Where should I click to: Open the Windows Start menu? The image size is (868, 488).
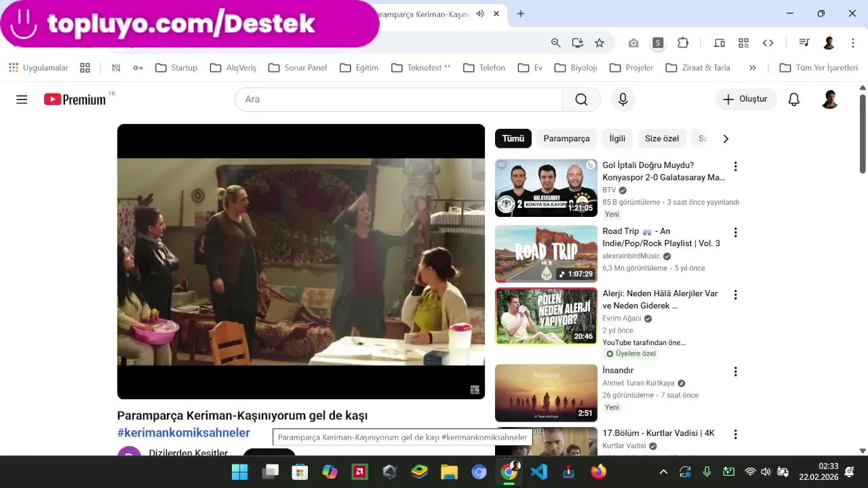pyautogui.click(x=239, y=472)
